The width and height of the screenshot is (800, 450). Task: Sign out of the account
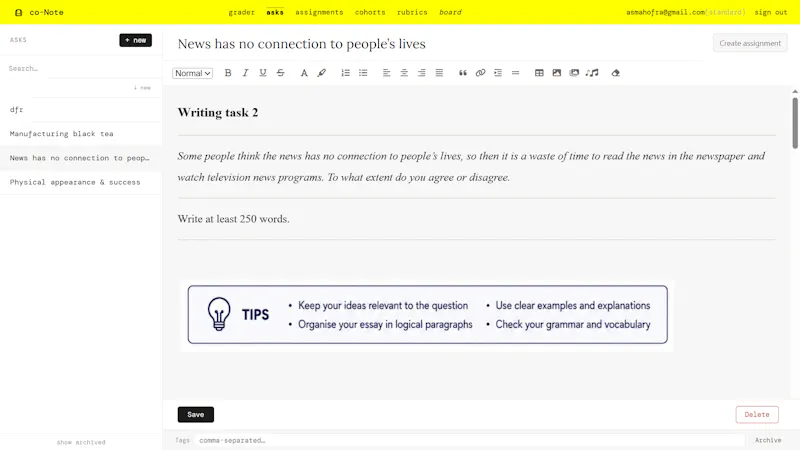click(x=771, y=12)
